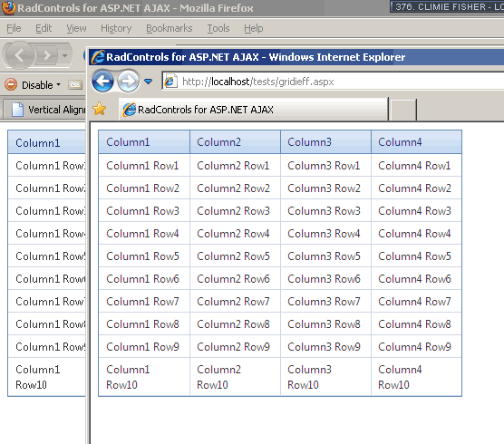This screenshot has width=504, height=444.
Task: Open Internet Explorer recent pages dropdown arrow
Action: 148,82
